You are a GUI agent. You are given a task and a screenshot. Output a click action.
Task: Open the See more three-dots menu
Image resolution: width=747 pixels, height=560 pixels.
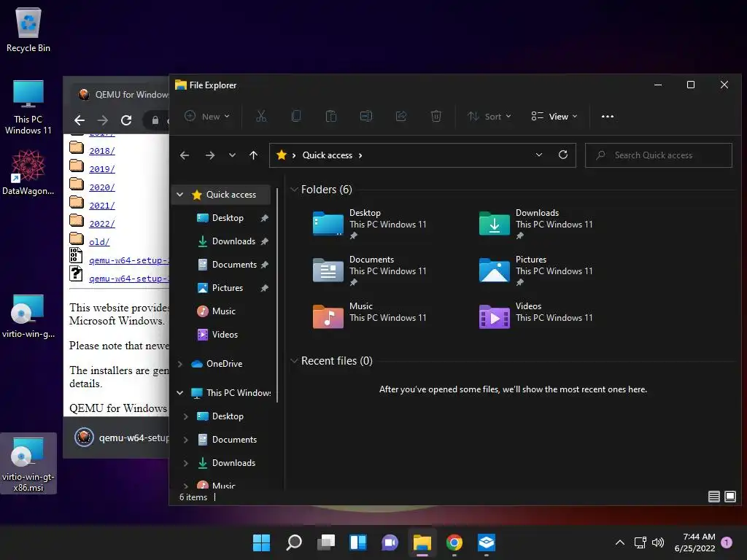tap(608, 116)
